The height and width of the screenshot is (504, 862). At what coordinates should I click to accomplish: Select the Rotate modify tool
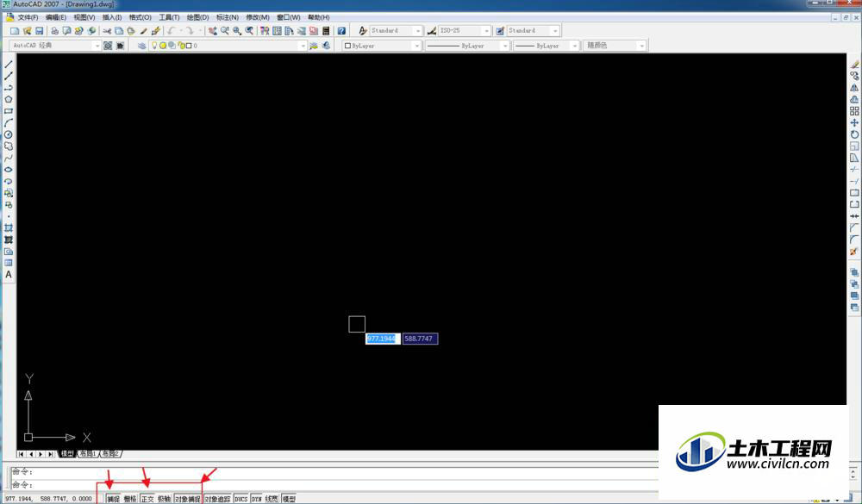click(854, 134)
